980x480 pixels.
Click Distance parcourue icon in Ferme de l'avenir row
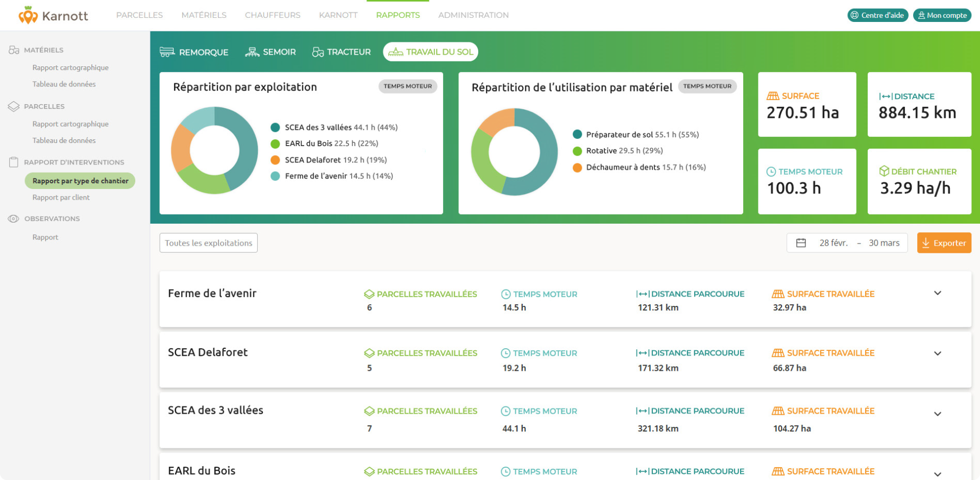tap(643, 294)
